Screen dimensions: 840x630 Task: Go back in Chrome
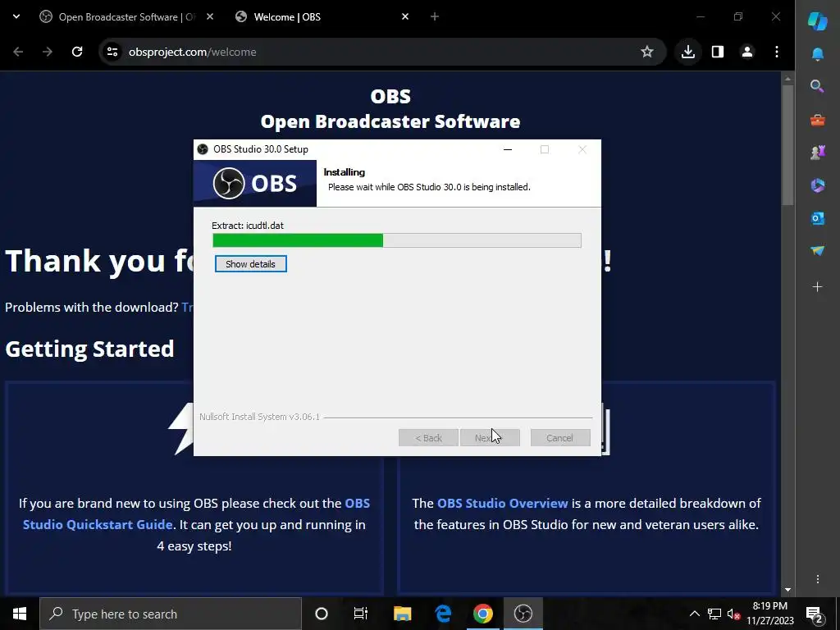pos(18,52)
